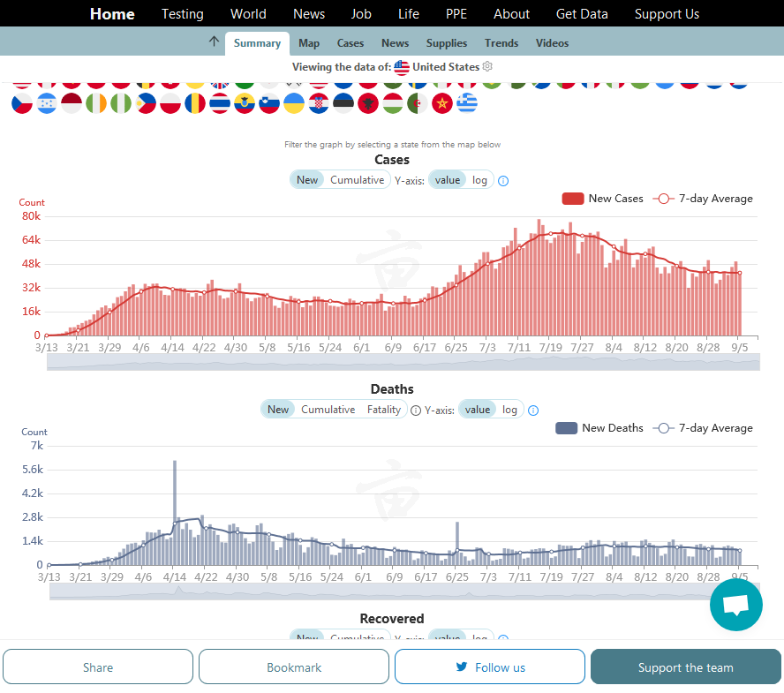Open World in top navigation
The height and width of the screenshot is (693, 784).
click(x=248, y=14)
